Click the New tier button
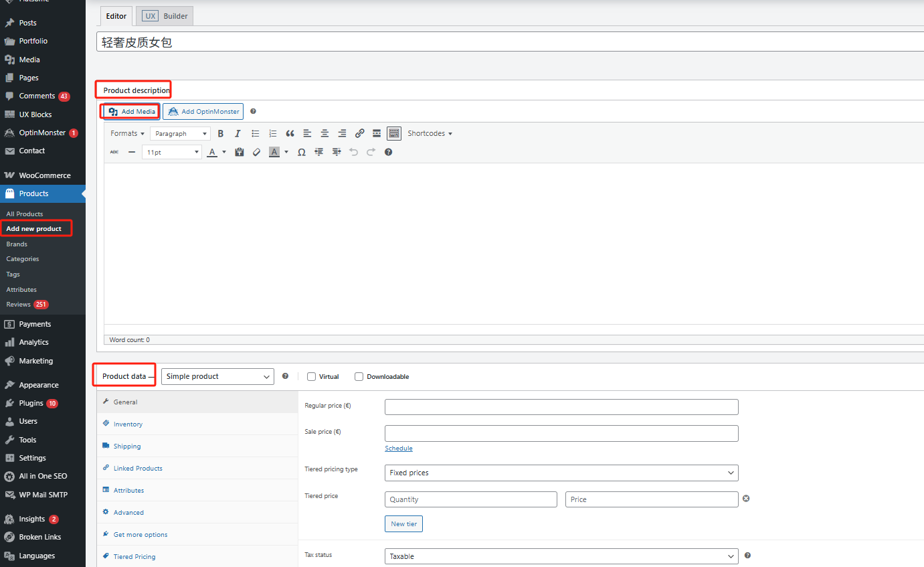This screenshot has width=924, height=567. (x=403, y=524)
